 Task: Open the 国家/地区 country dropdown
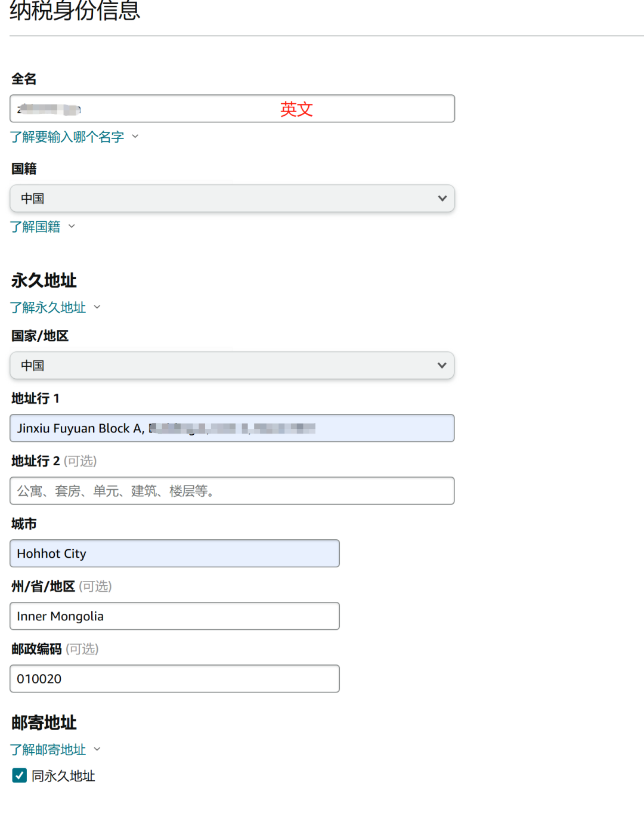(x=232, y=365)
